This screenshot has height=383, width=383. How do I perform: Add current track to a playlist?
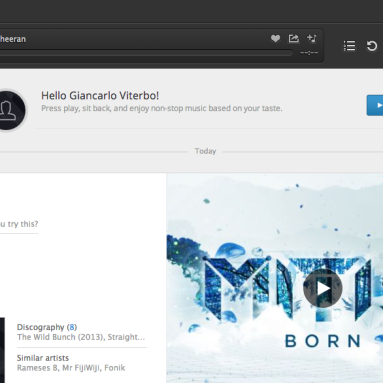(312, 38)
